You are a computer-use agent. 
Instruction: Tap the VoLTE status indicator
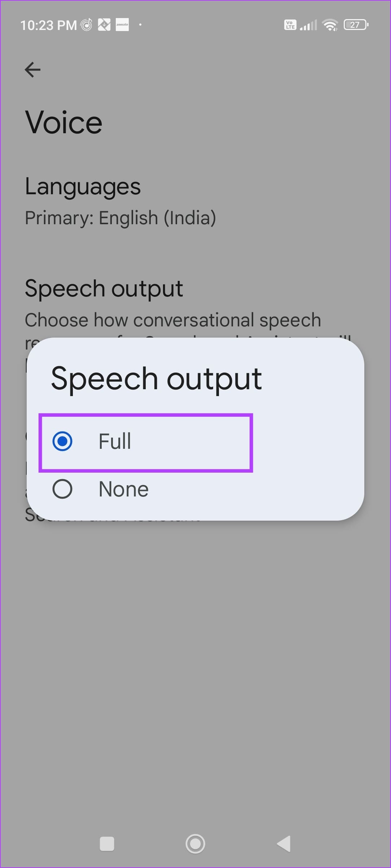coord(290,25)
